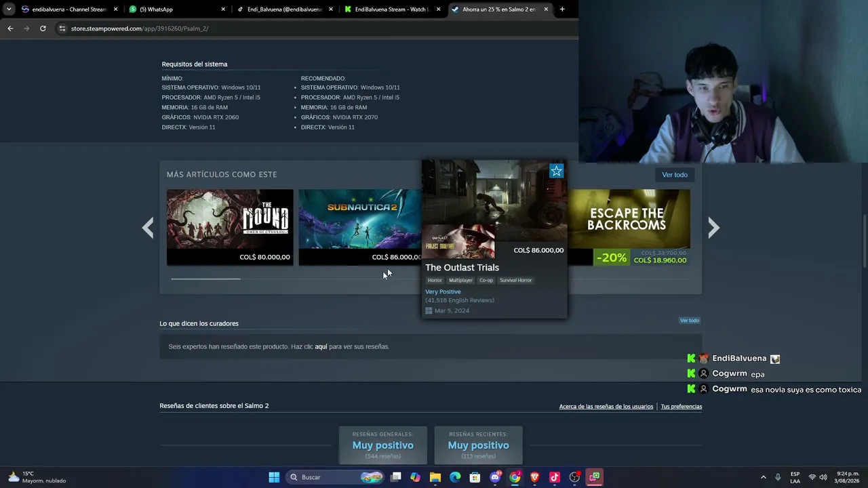Show previous items in the similar games carousel

coord(148,228)
